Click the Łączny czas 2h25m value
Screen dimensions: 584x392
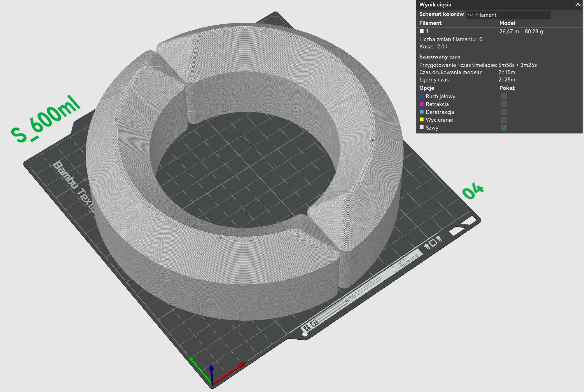click(506, 79)
